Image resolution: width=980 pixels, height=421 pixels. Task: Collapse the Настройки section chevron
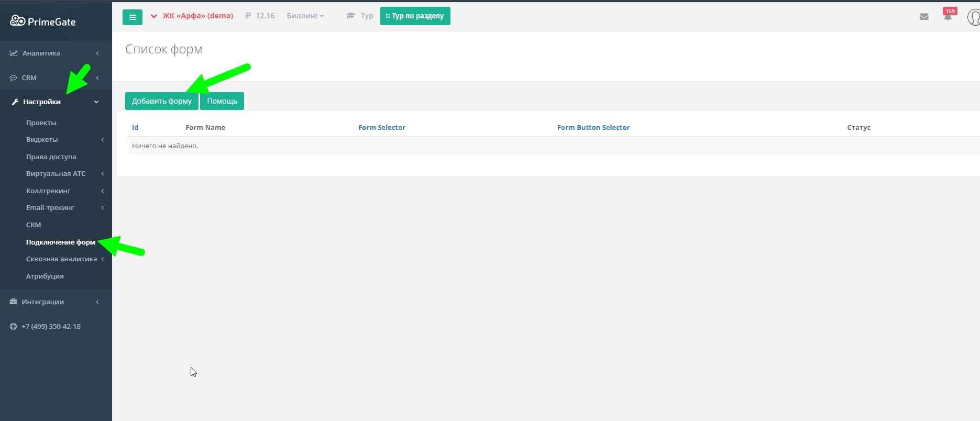pyautogui.click(x=96, y=102)
